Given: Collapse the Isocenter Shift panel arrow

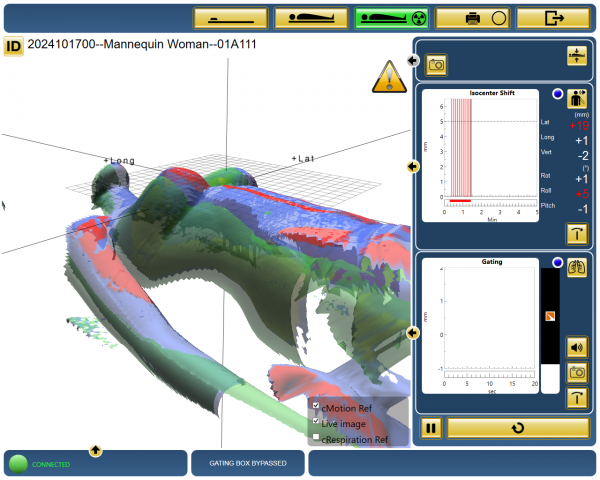Looking at the screenshot, I should click(x=413, y=167).
